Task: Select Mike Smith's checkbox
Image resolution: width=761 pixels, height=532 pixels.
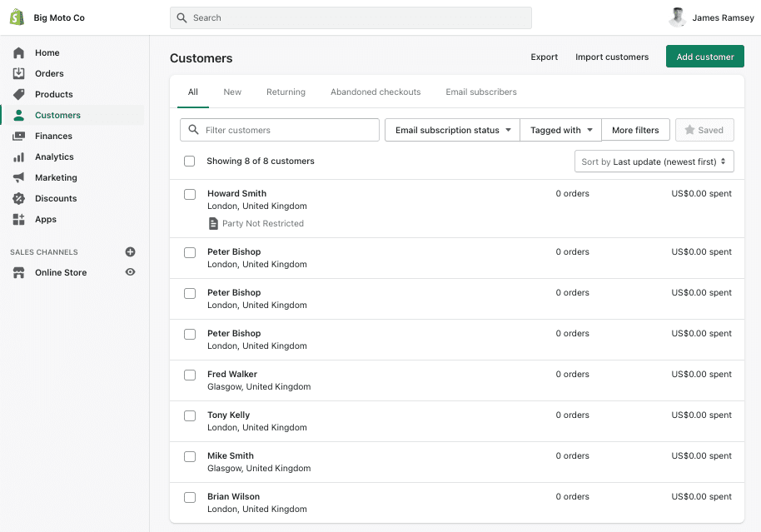Action: (x=190, y=456)
